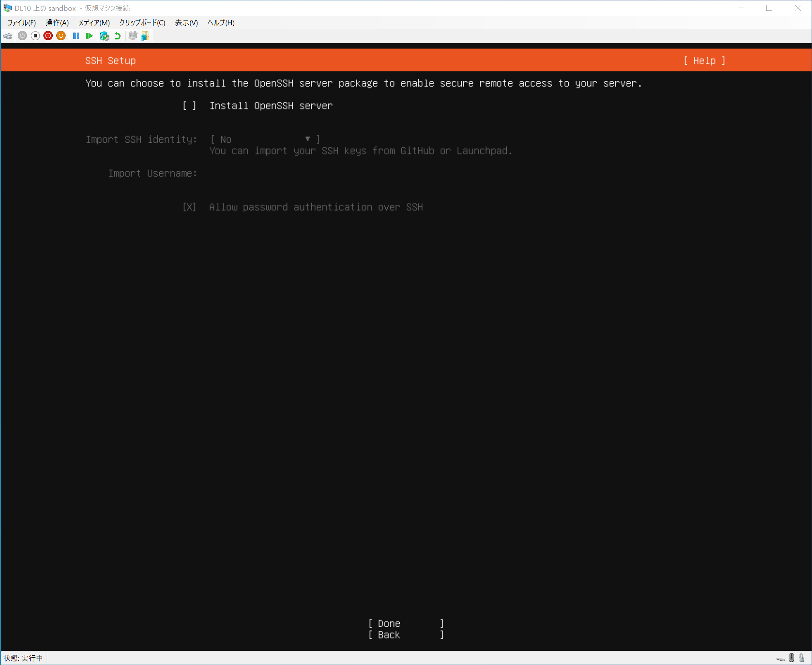The width and height of the screenshot is (812, 665).
Task: Open the ファイル(F) menu
Action: pos(22,23)
